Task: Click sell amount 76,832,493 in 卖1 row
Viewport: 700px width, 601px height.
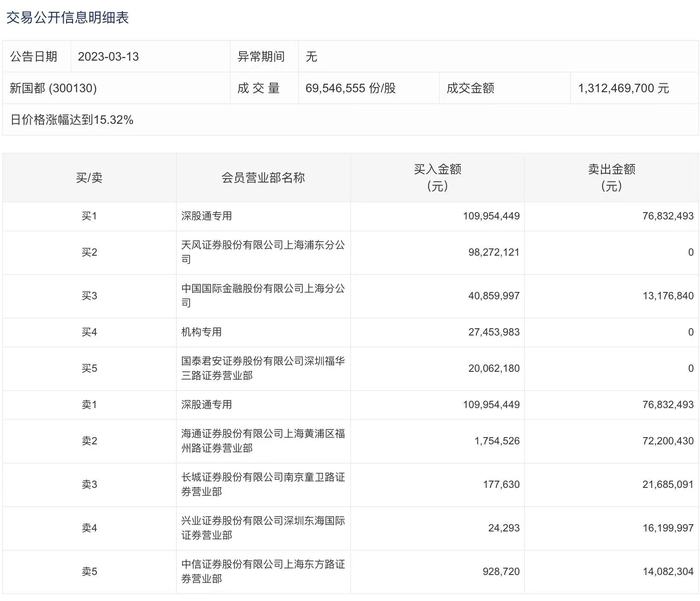Action: tap(668, 405)
